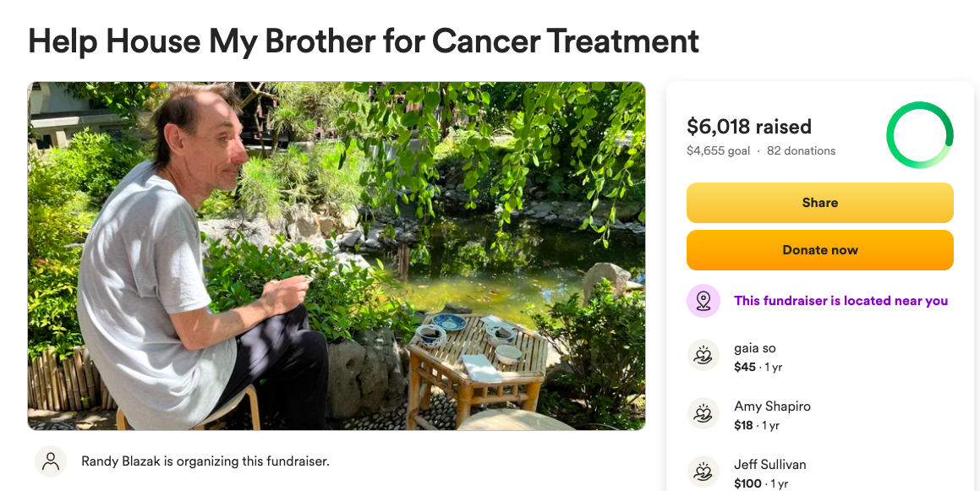This screenshot has width=980, height=491.
Task: Click the green circular progress ring
Action: (x=919, y=135)
